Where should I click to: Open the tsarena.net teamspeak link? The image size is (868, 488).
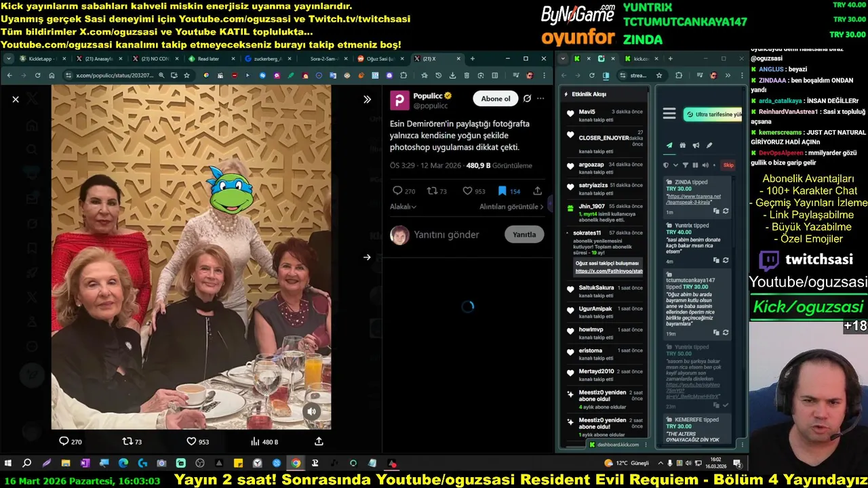point(694,200)
